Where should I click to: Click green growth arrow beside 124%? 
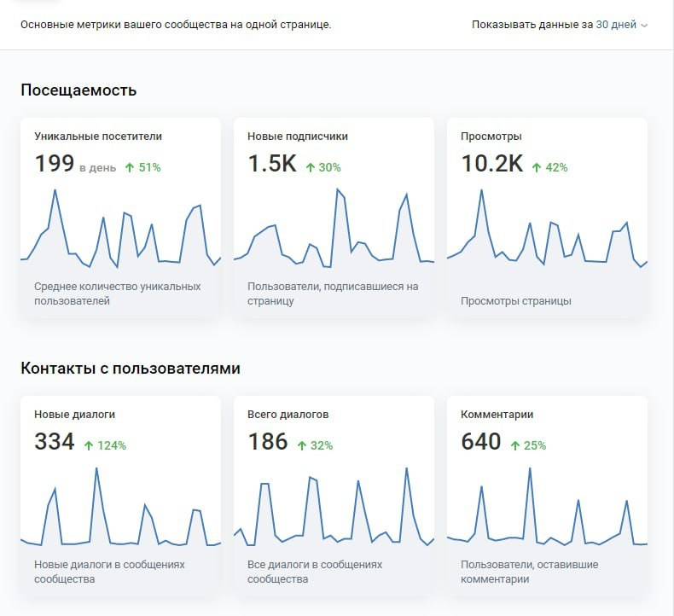click(89, 445)
